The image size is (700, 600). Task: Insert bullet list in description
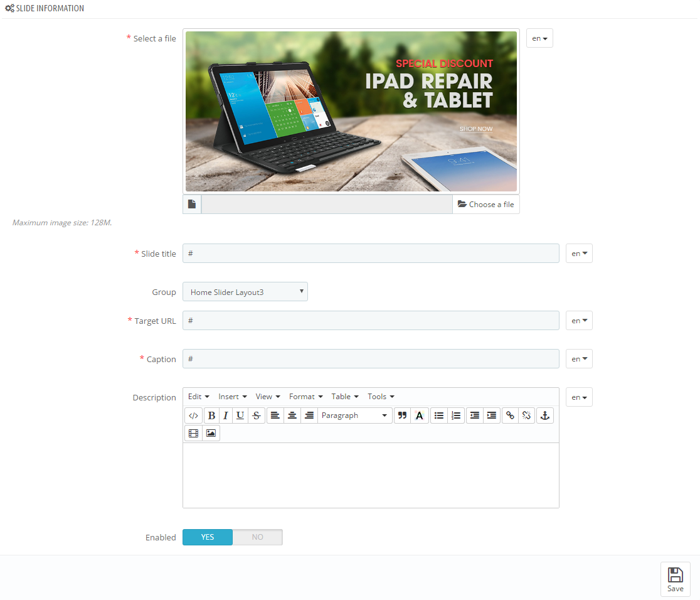pos(439,415)
